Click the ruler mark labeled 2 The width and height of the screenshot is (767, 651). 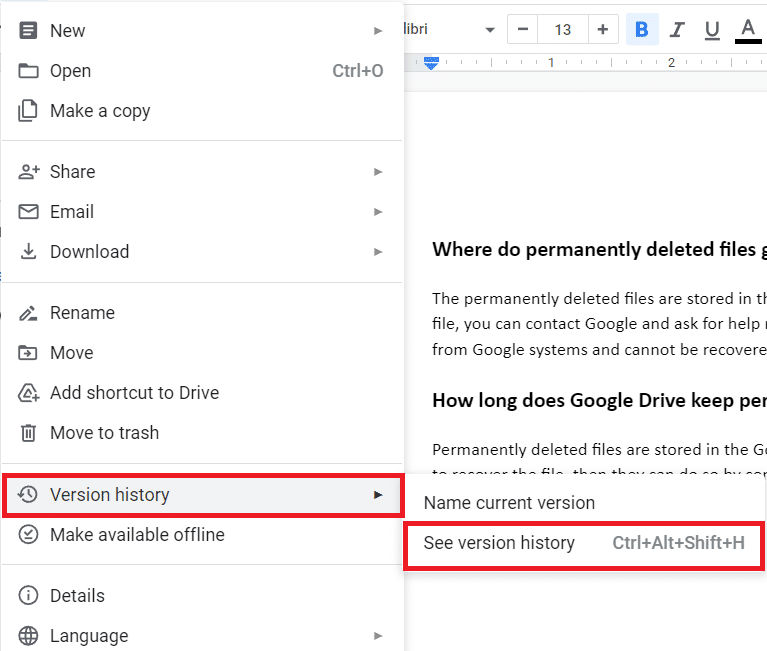coord(671,63)
